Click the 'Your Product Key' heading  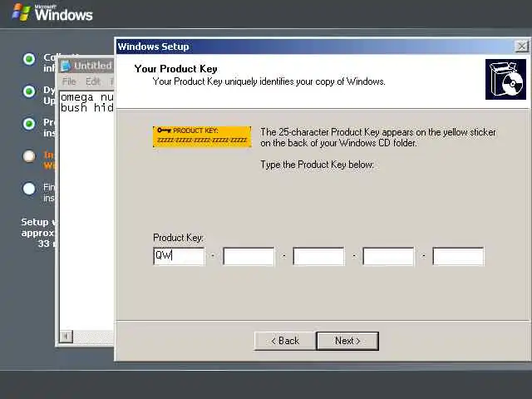point(175,69)
